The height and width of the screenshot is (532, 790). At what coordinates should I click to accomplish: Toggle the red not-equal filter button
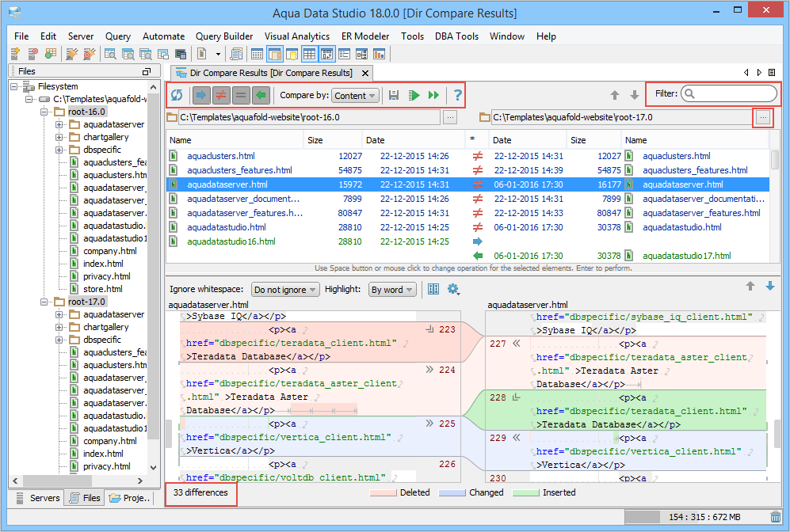pos(222,95)
